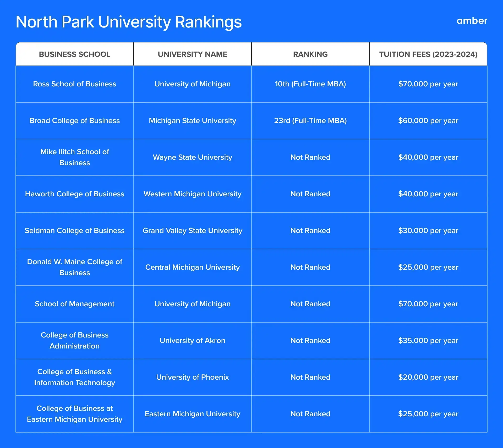
Task: Click $40,000 per year in the Haworth row
Action: coord(428,194)
